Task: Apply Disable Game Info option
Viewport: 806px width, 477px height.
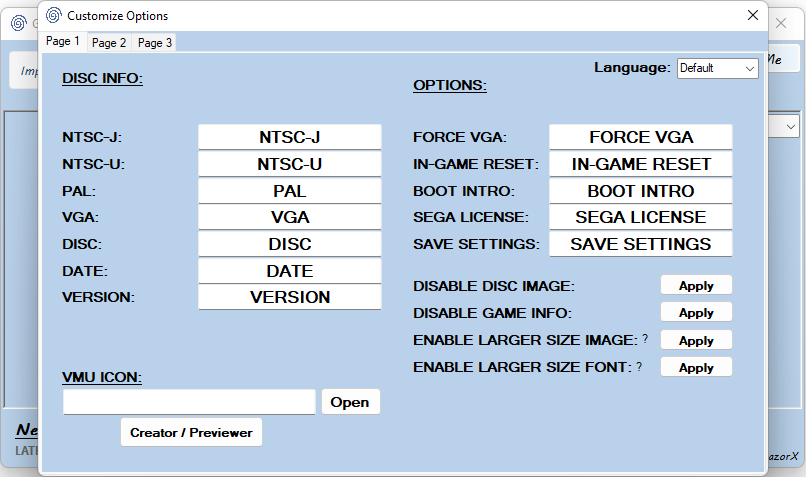Action: coord(696,313)
